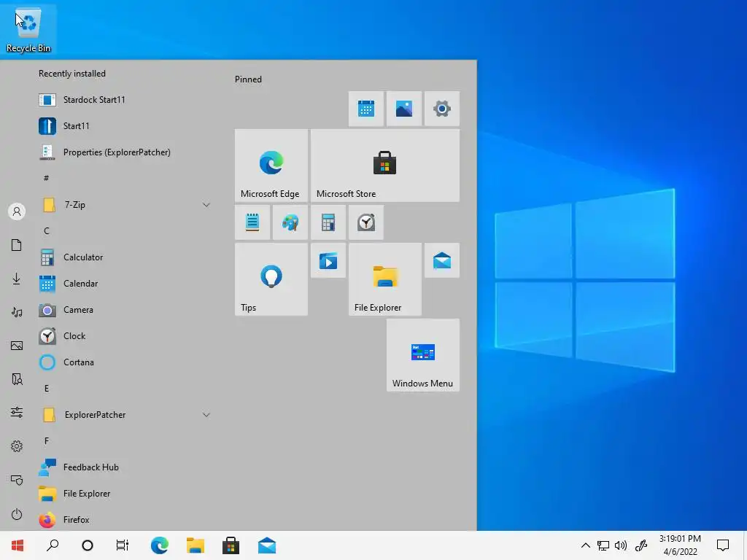Viewport: 747px width, 560px height.
Task: Open the Clock small pinned tile
Action: 366,222
